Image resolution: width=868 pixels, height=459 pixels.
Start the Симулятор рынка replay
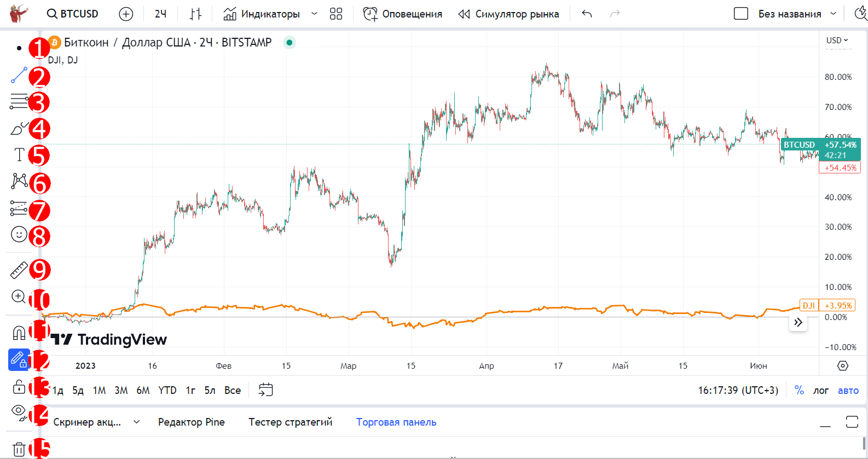(x=508, y=14)
